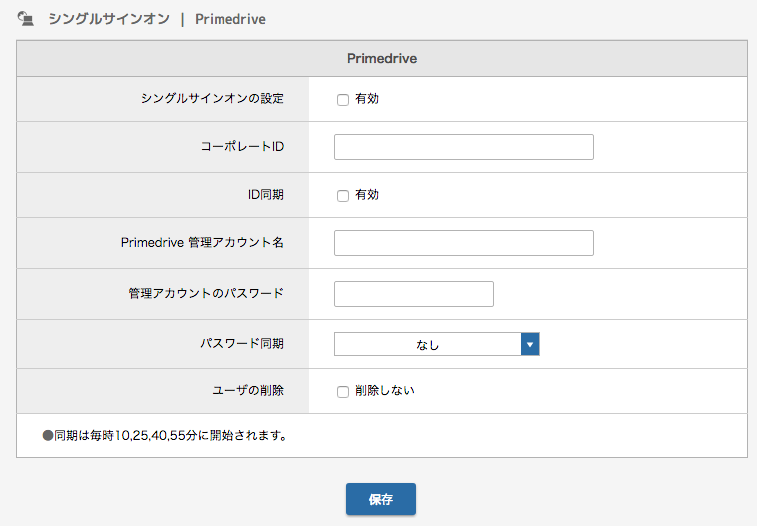
Task: Focus the コーポレートID input field
Action: point(463,147)
